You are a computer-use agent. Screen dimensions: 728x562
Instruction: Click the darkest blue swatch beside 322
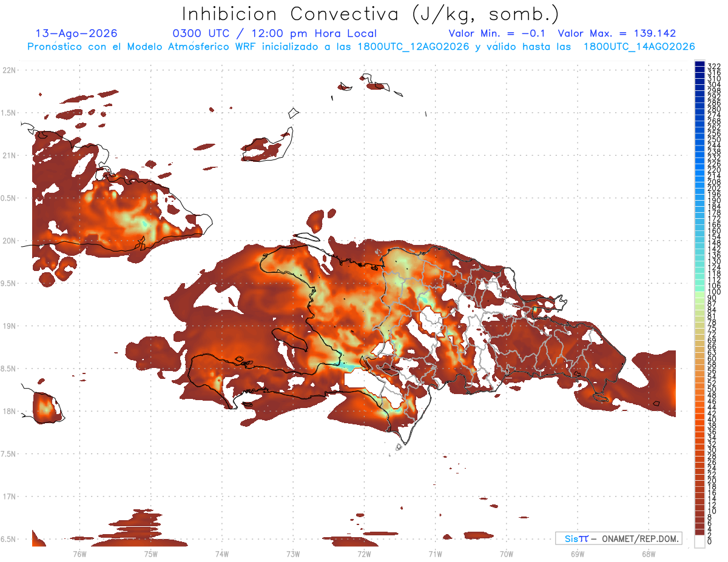(x=699, y=64)
